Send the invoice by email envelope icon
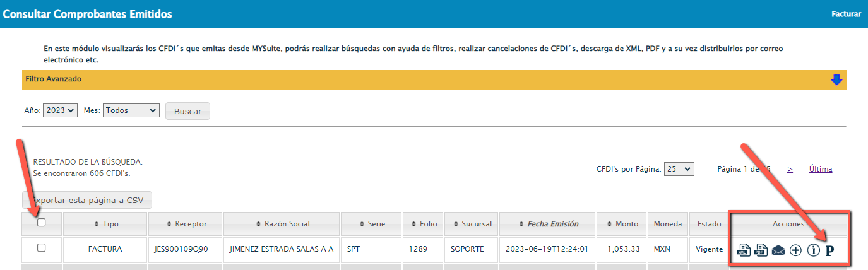This screenshot has width=868, height=270. (778, 250)
